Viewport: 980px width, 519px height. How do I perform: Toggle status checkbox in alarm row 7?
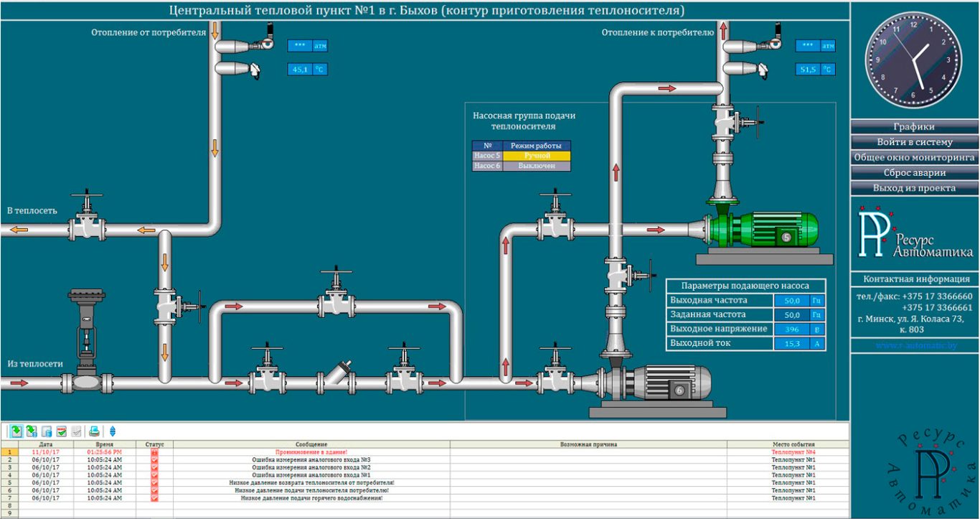(x=154, y=497)
